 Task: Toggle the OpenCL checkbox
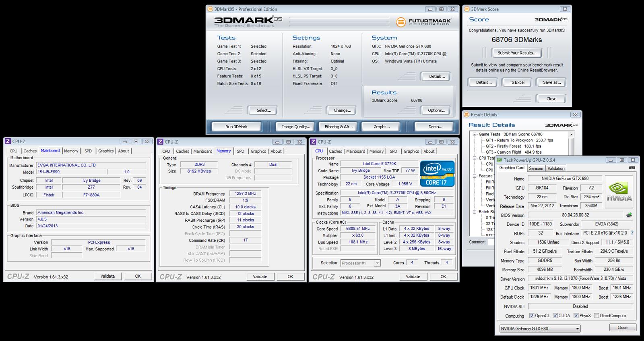[x=532, y=316]
